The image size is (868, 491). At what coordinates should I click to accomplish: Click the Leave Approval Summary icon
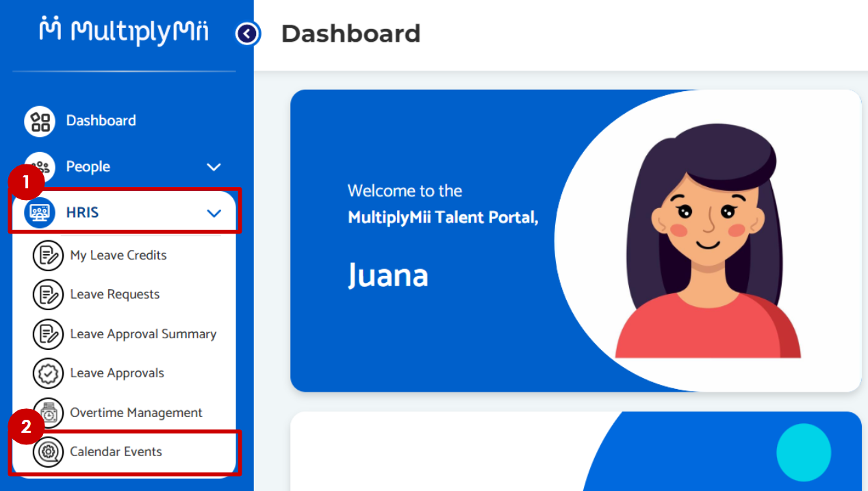coord(48,334)
